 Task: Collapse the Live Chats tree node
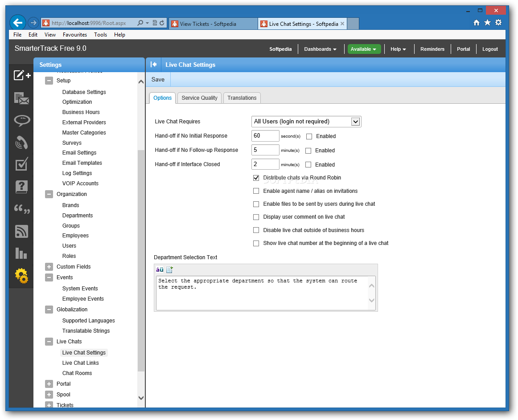(x=49, y=342)
